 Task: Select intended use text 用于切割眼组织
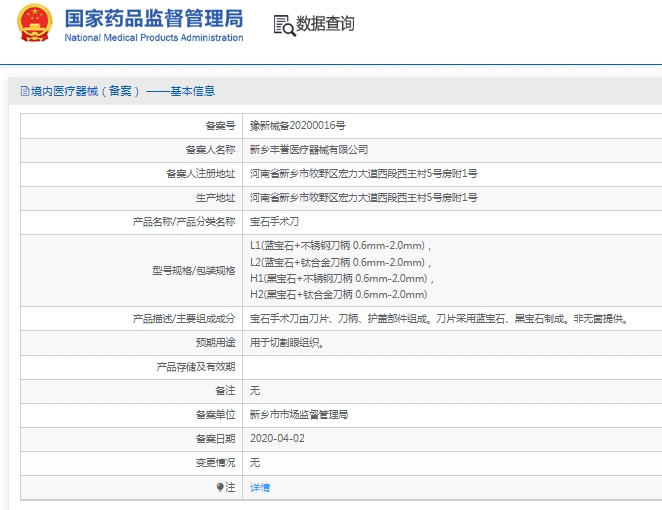[x=287, y=343]
